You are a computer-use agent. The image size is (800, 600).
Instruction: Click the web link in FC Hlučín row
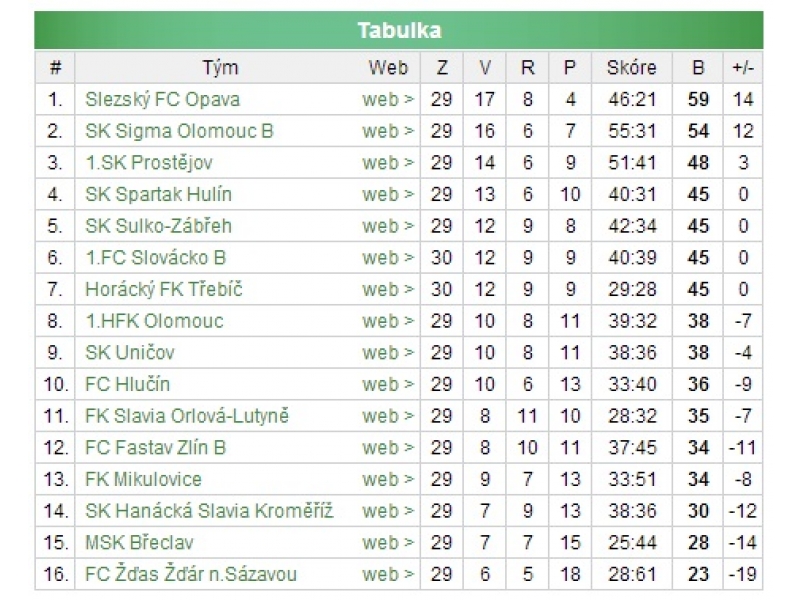[x=388, y=385]
